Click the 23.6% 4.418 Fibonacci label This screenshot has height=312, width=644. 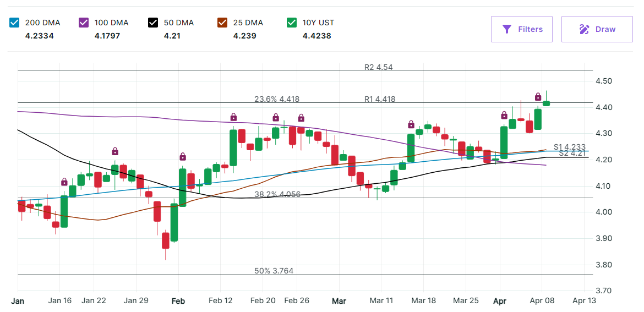point(277,99)
